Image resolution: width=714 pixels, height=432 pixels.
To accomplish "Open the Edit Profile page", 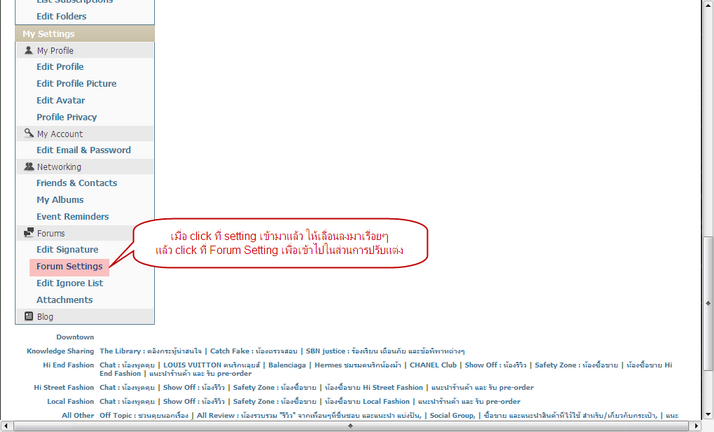I will point(60,67).
